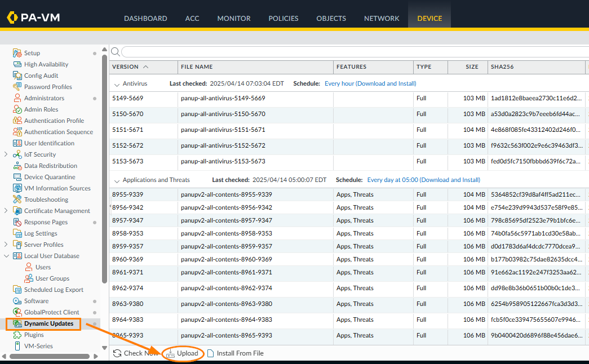Click the Device Quarantine icon
Image resolution: width=589 pixels, height=364 pixels.
pyautogui.click(x=17, y=177)
